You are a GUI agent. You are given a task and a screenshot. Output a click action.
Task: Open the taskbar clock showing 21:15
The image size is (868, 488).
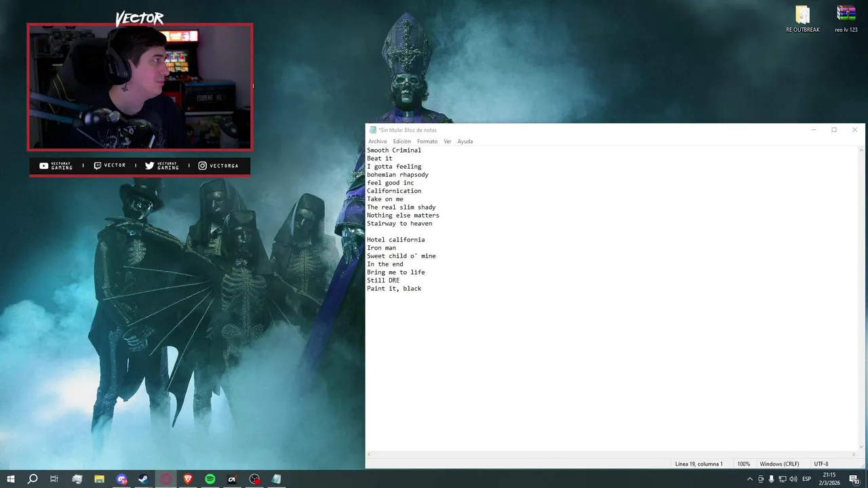click(829, 479)
